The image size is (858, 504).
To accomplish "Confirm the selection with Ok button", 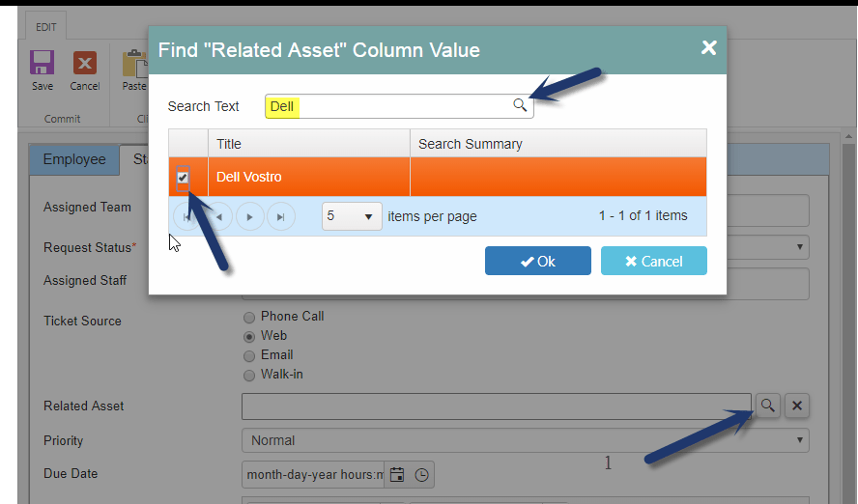I will pyautogui.click(x=538, y=261).
